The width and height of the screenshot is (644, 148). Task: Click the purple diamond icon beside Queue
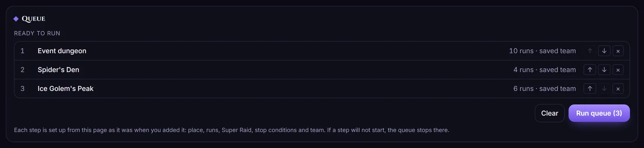tap(16, 19)
